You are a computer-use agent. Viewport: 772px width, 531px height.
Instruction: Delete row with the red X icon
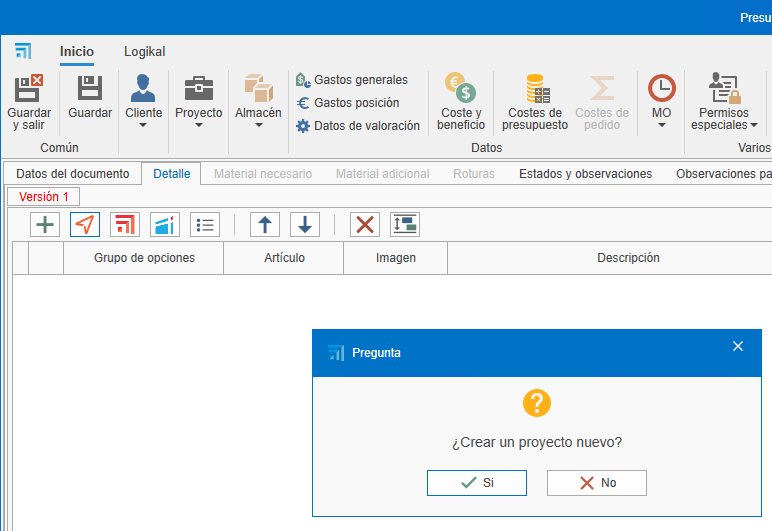365,225
